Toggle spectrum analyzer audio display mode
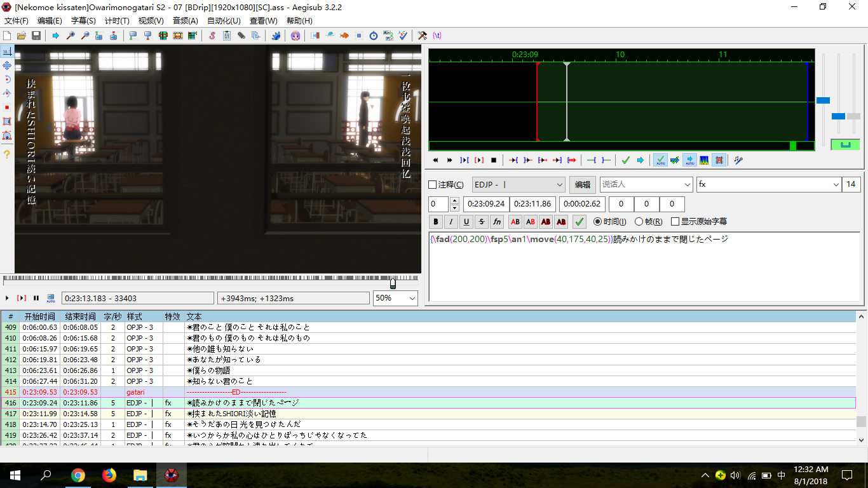Viewport: 868px width, 488px height. (x=704, y=160)
